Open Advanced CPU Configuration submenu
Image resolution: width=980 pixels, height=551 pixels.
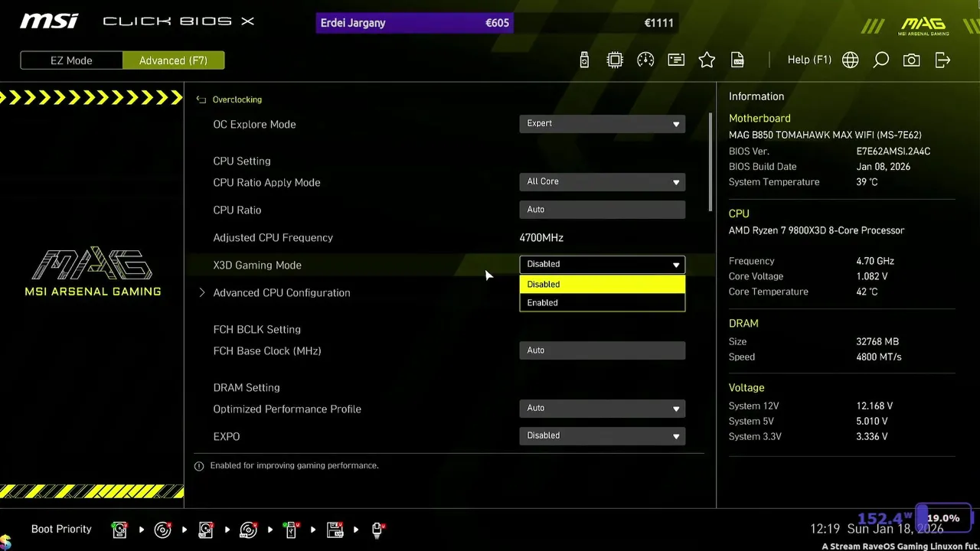(281, 292)
